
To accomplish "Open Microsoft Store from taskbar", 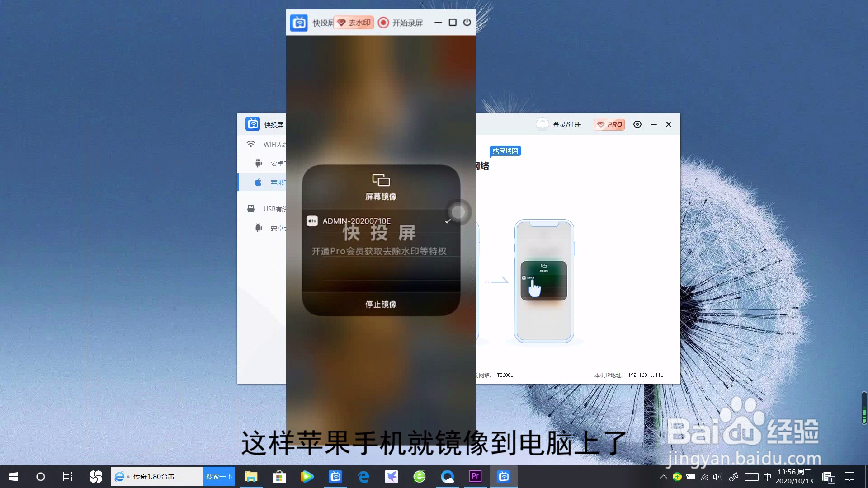I will click(279, 476).
